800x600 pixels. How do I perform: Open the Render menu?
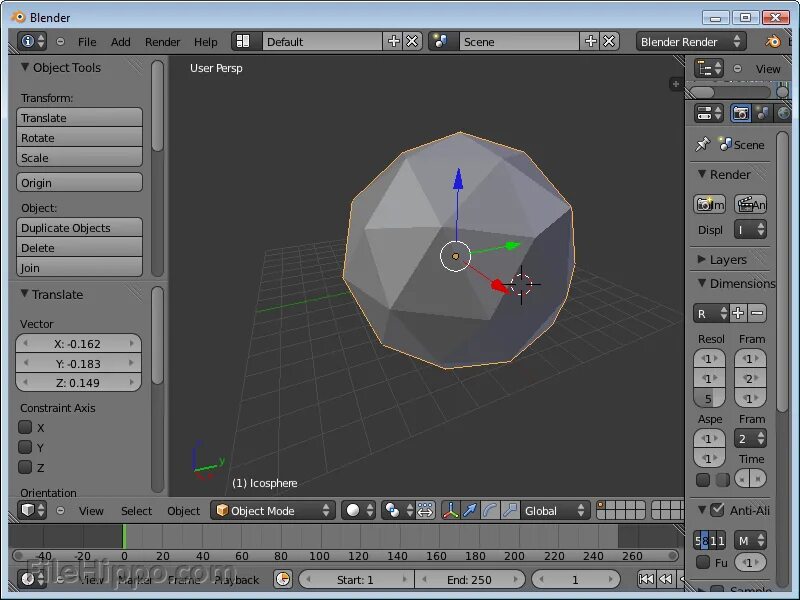click(162, 42)
